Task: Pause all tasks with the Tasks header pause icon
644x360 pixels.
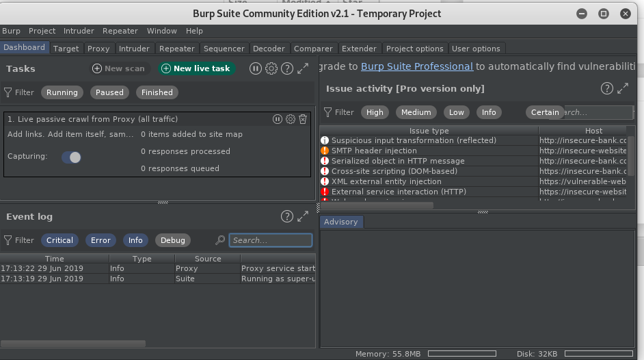Action: pyautogui.click(x=256, y=68)
